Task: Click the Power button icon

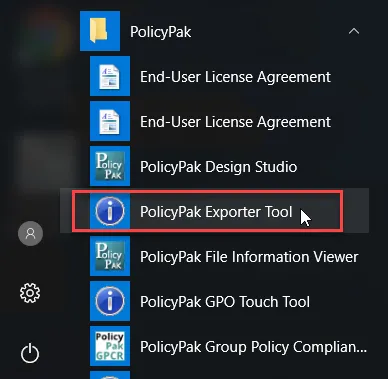Action: pyautogui.click(x=30, y=353)
